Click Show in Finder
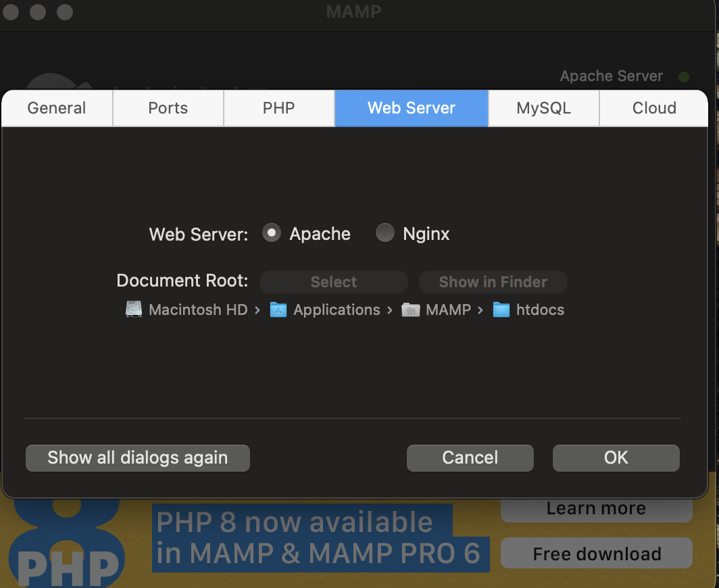Viewport: 719px width, 588px height. pyautogui.click(x=493, y=281)
